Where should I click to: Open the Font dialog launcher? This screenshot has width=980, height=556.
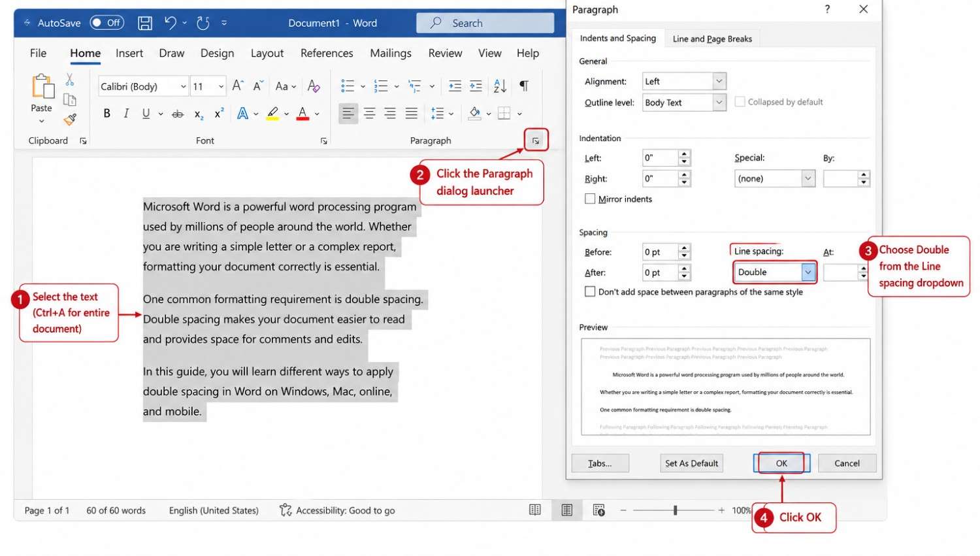pos(324,141)
